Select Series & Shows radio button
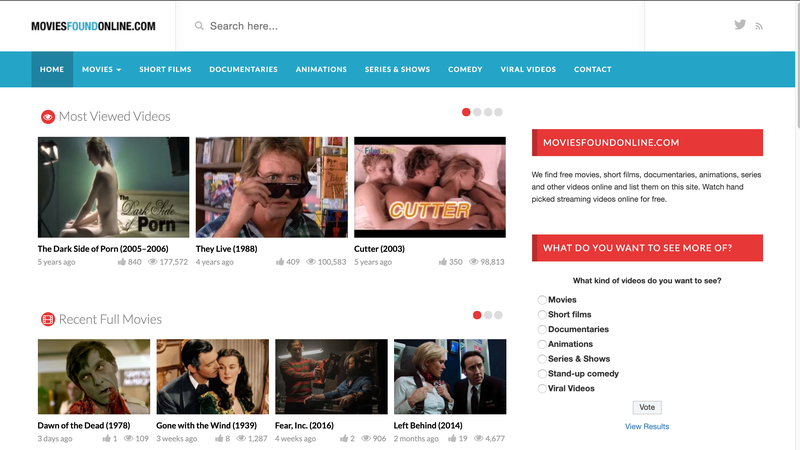Viewport: 800px width, 450px height. (x=542, y=359)
